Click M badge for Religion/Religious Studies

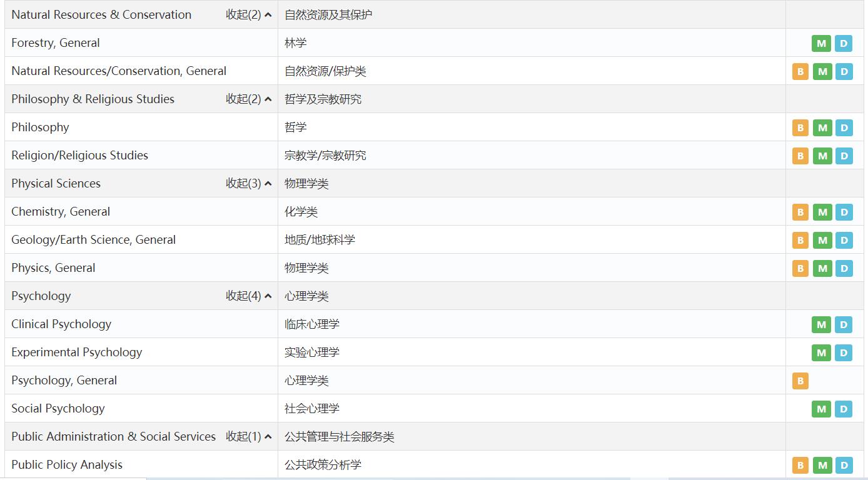pos(822,156)
